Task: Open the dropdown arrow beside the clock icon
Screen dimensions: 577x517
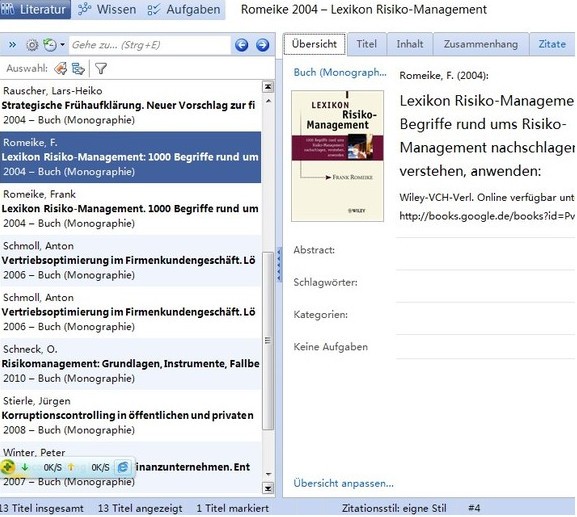Action: 63,45
